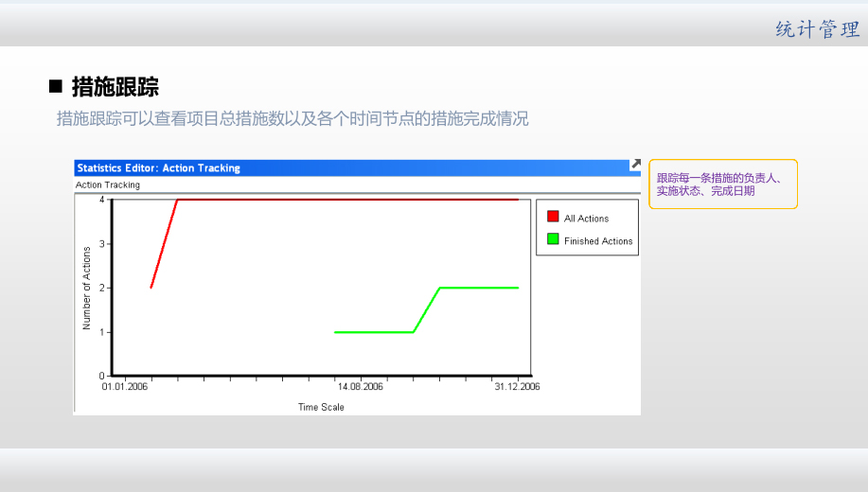Click the 措施跟踪 heading text
This screenshot has width=868, height=492.
(x=115, y=88)
